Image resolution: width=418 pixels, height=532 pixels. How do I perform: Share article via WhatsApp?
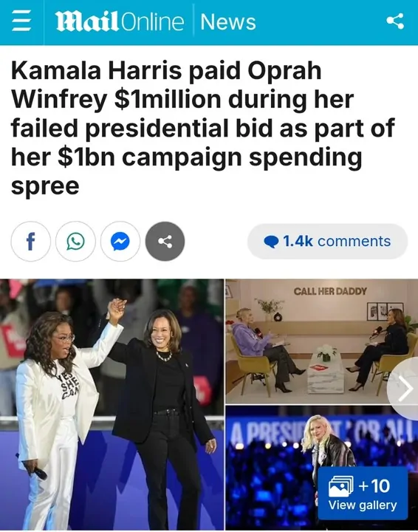75,242
